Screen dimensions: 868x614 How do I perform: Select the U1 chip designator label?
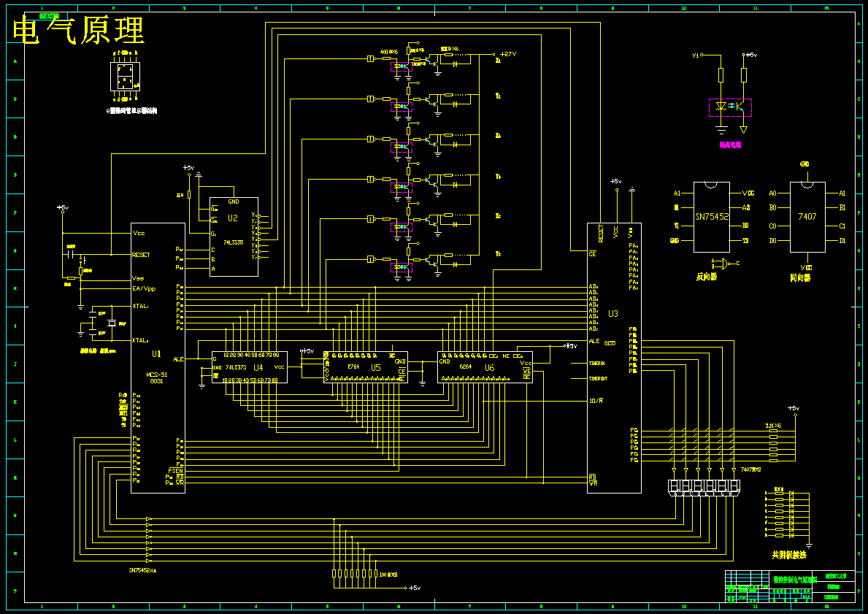pos(157,354)
